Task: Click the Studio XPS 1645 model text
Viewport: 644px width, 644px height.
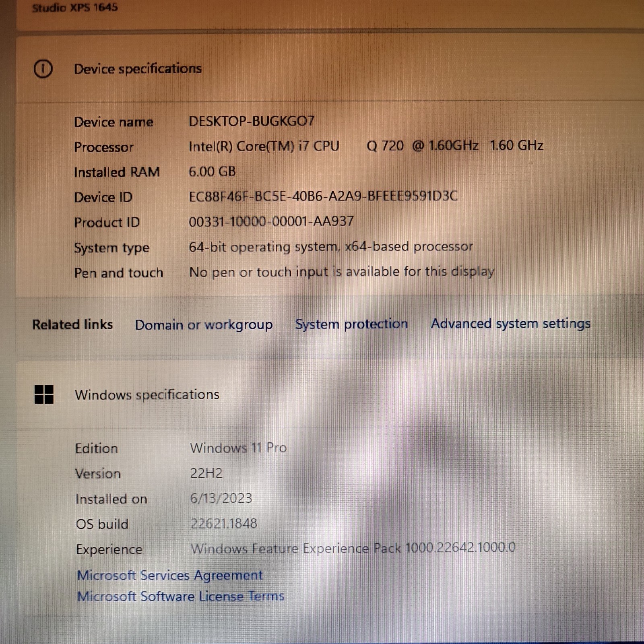Action: click(75, 8)
